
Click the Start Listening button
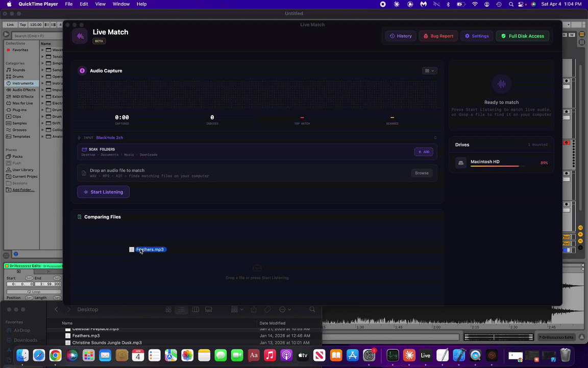[103, 192]
